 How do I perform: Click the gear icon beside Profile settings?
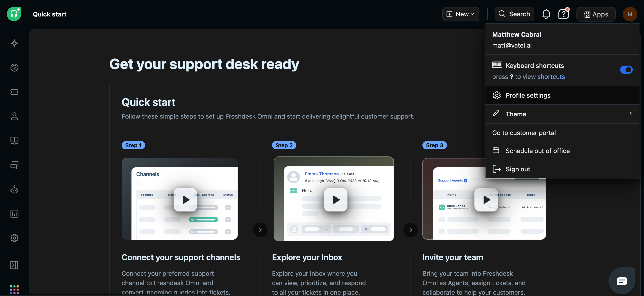coord(497,95)
